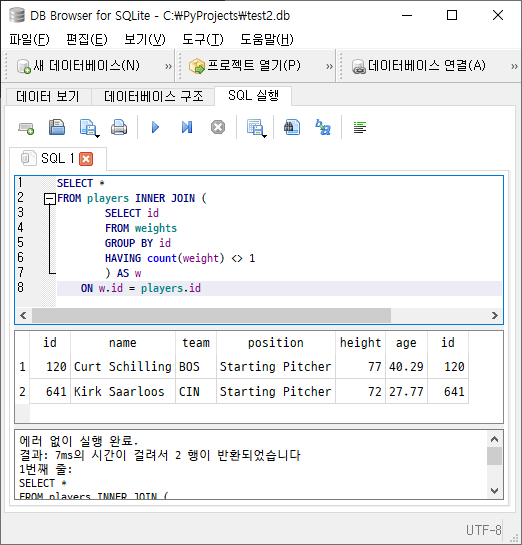522x545 pixels.
Task: Click the 27.77 age cell
Action: pos(406,392)
